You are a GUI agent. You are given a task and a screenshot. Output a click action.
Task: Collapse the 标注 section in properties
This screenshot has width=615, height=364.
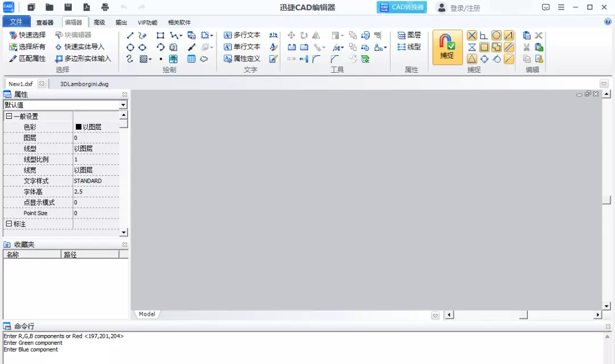(x=9, y=224)
